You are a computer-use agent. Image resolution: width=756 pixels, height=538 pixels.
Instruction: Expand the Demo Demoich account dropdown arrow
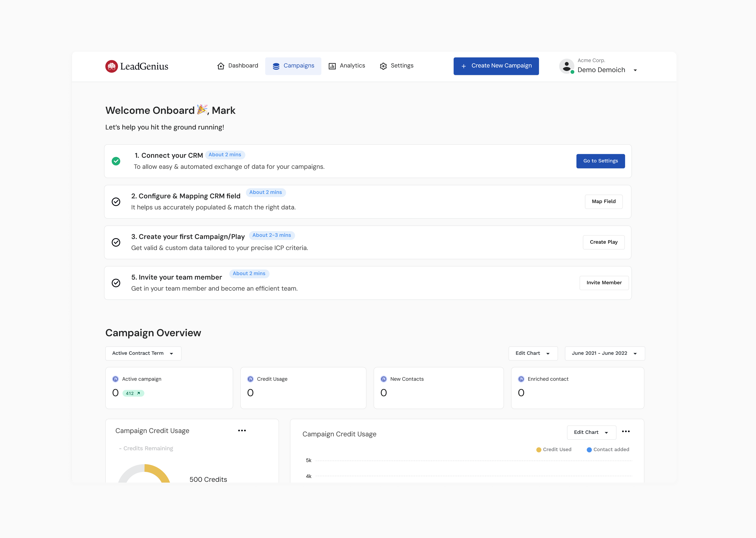pyautogui.click(x=635, y=70)
